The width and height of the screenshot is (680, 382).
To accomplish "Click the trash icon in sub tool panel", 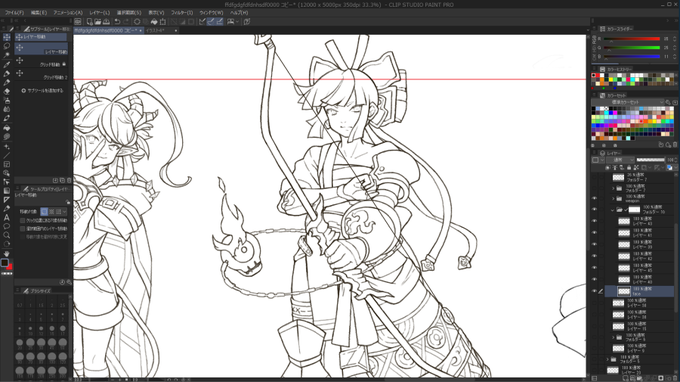I will point(69,180).
